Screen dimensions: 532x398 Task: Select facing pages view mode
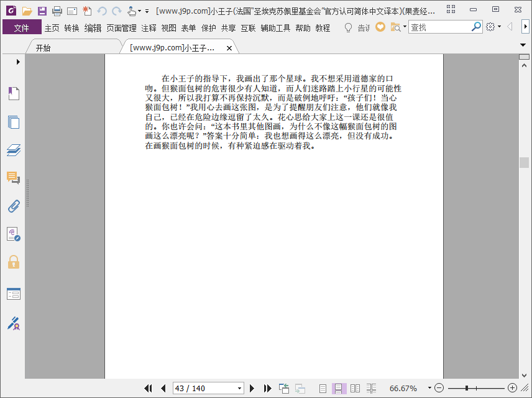click(x=355, y=388)
